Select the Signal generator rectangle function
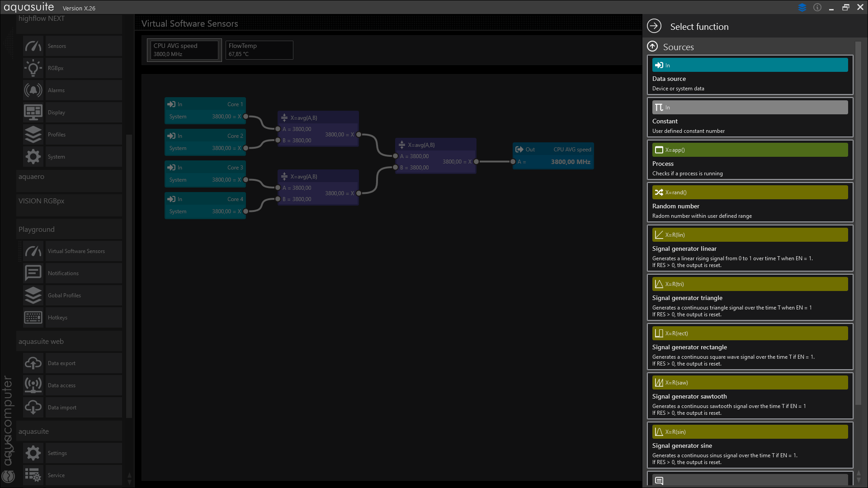Screen dimensions: 868x488 (750, 347)
